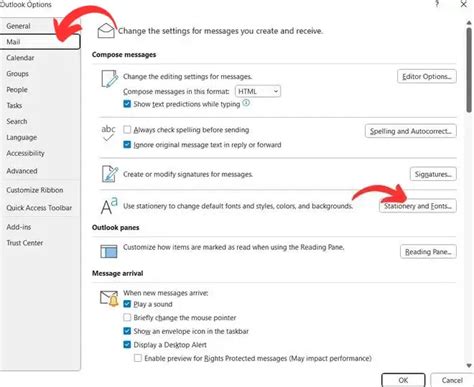Open the Signatures dialog button
The height and width of the screenshot is (387, 474).
(433, 174)
